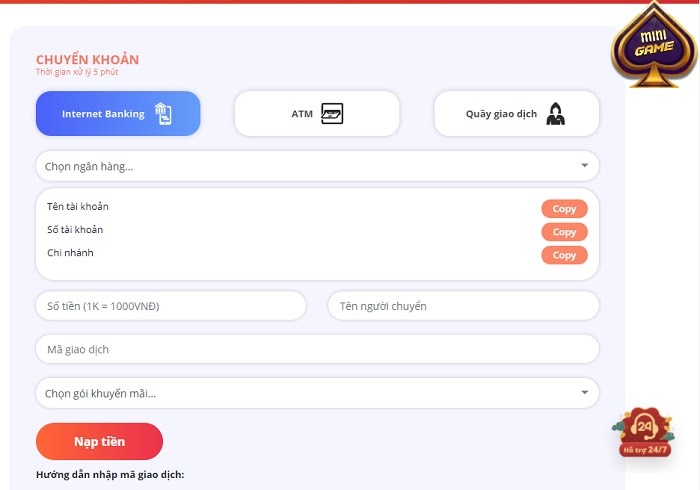Image resolution: width=700 pixels, height=490 pixels.
Task: Open the Chọn ngân hàng dropdown
Action: click(300, 166)
